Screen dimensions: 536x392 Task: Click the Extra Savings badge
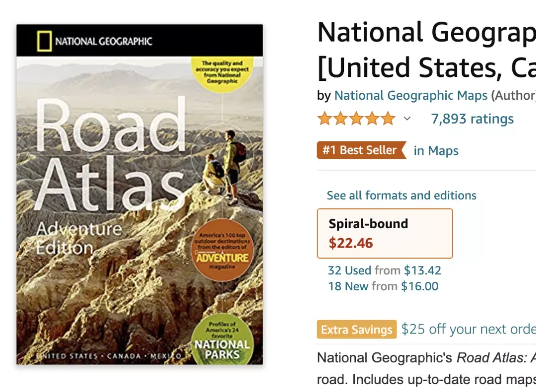pyautogui.click(x=356, y=329)
